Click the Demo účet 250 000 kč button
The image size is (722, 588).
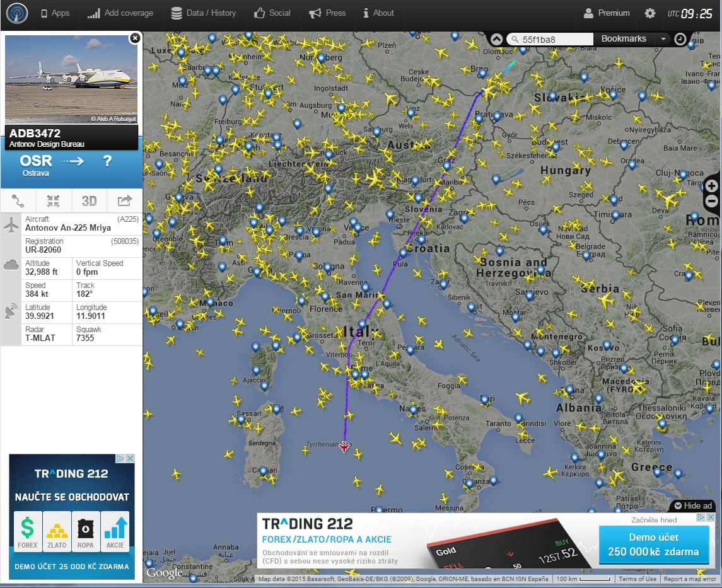(653, 545)
